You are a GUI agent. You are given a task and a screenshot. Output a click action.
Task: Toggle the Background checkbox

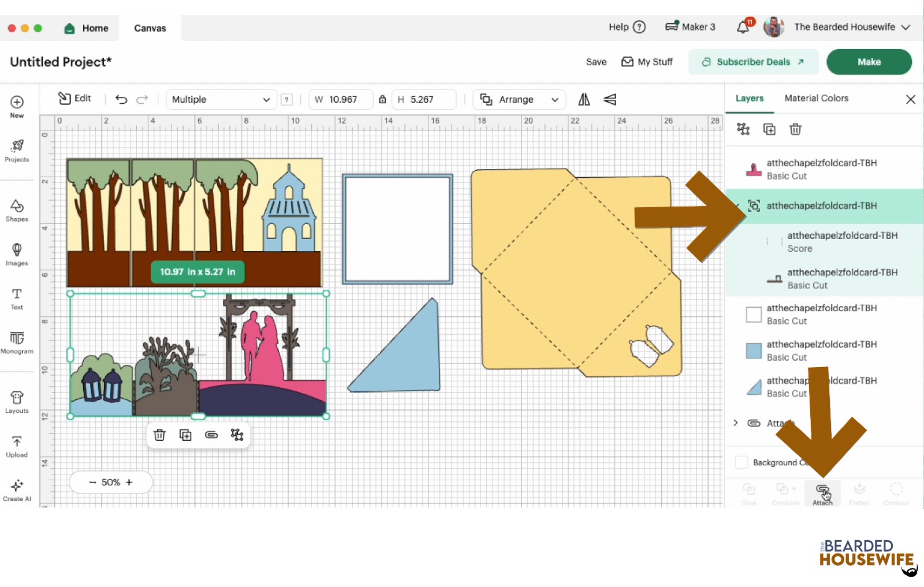[742, 462]
